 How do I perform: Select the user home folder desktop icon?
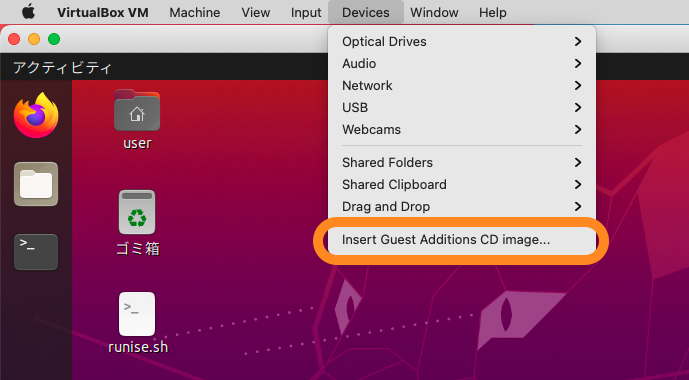(x=137, y=119)
